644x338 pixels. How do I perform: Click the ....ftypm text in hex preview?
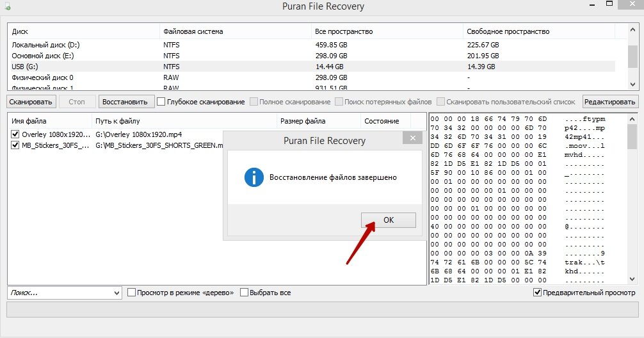point(585,118)
